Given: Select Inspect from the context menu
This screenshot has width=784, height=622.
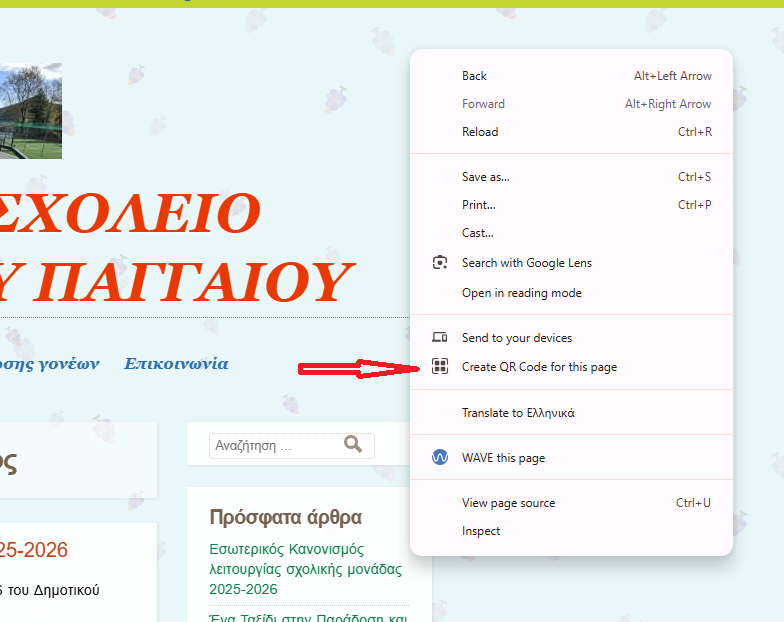Looking at the screenshot, I should [481, 531].
